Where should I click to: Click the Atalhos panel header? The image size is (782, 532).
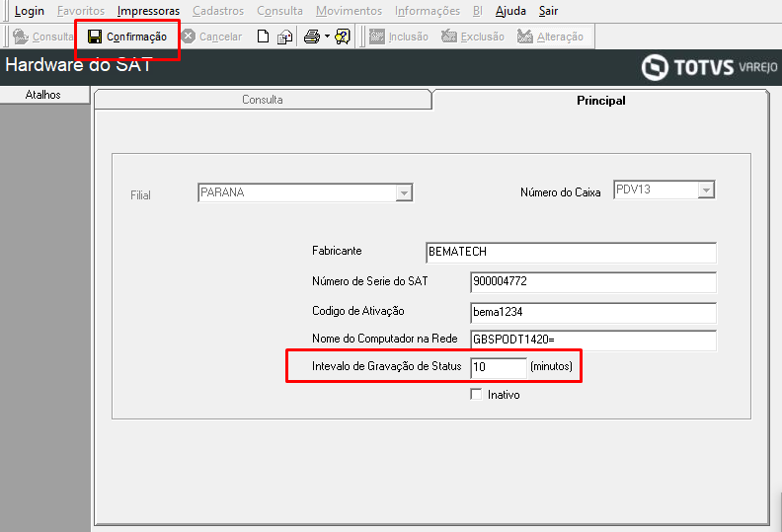point(43,95)
